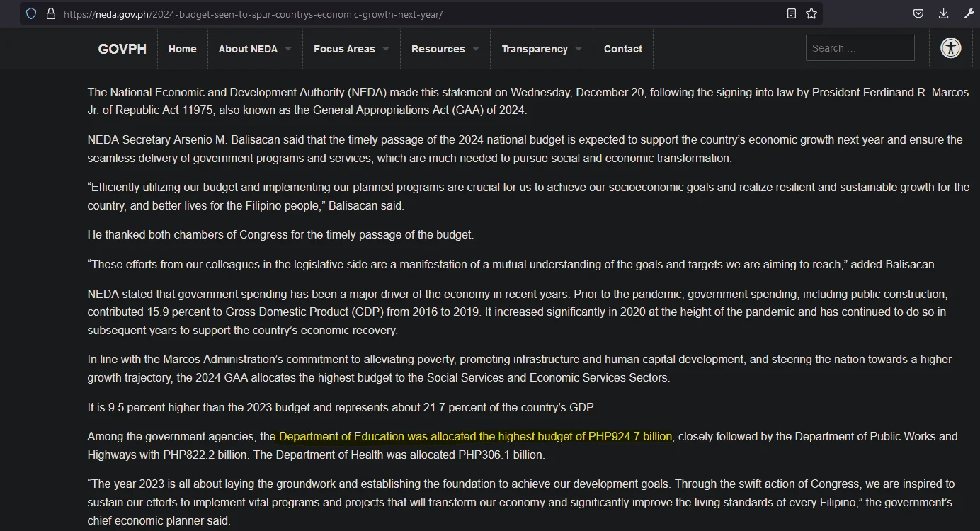Toggle reader view icon in address bar
980x531 pixels.
point(792,13)
